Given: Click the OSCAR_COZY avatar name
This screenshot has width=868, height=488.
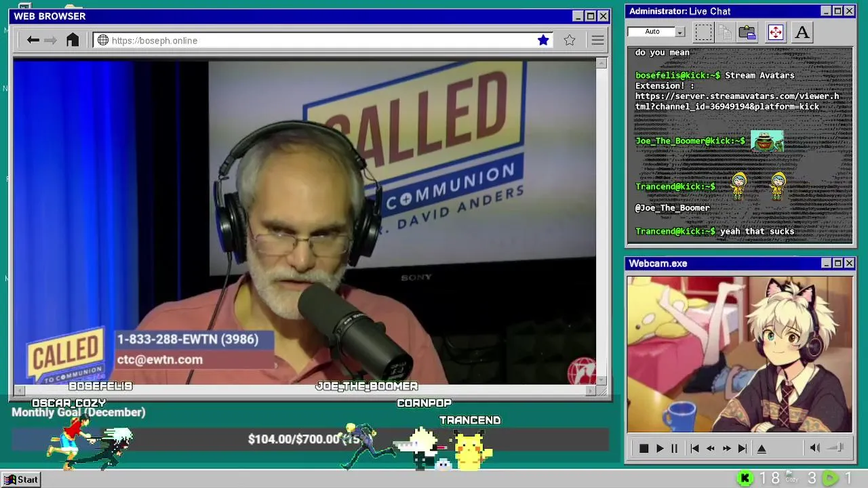Looking at the screenshot, I should 68,403.
